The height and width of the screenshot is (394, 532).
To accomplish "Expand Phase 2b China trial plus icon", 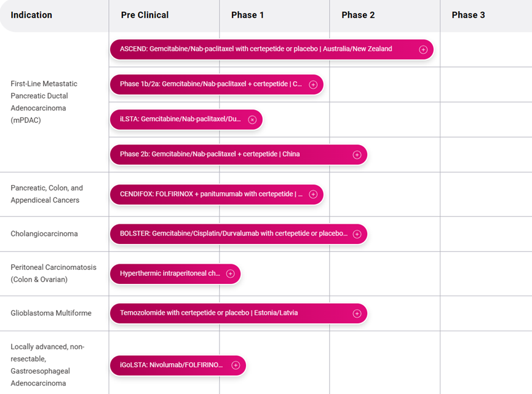I will coord(357,155).
